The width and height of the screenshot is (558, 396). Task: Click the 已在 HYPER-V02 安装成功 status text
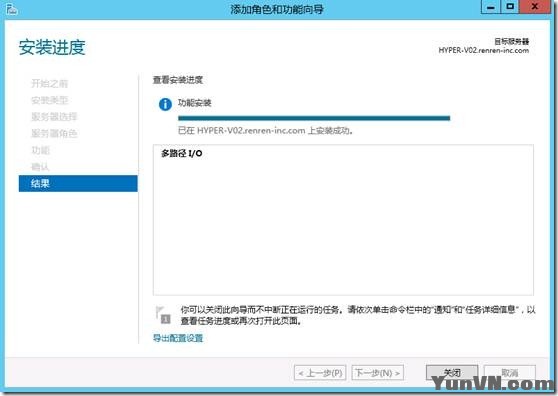(265, 131)
